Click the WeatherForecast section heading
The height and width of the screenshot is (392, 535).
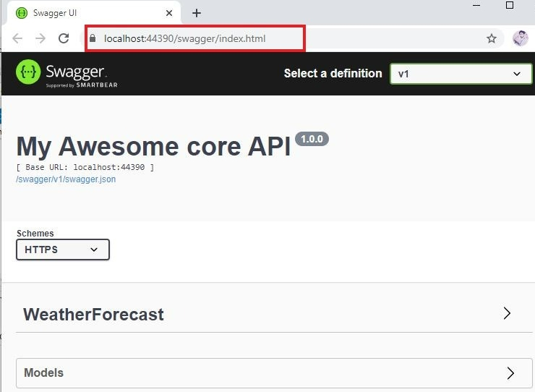pyautogui.click(x=93, y=315)
